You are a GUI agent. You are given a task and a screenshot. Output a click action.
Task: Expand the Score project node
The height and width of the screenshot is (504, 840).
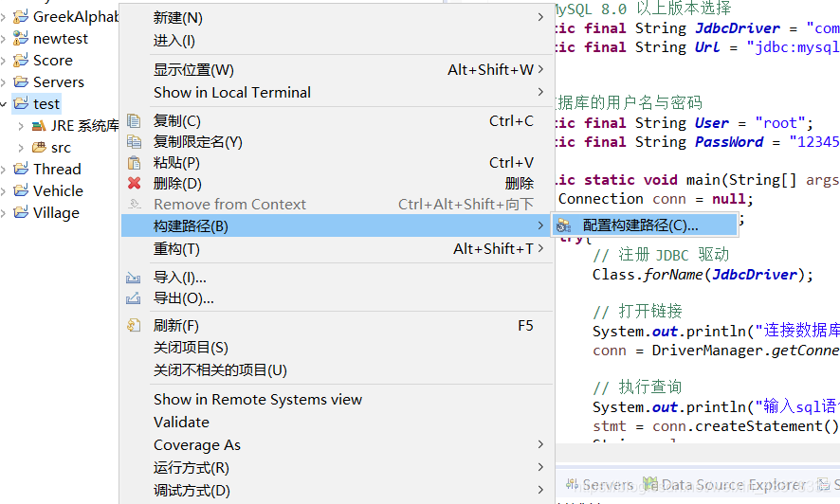[3, 61]
